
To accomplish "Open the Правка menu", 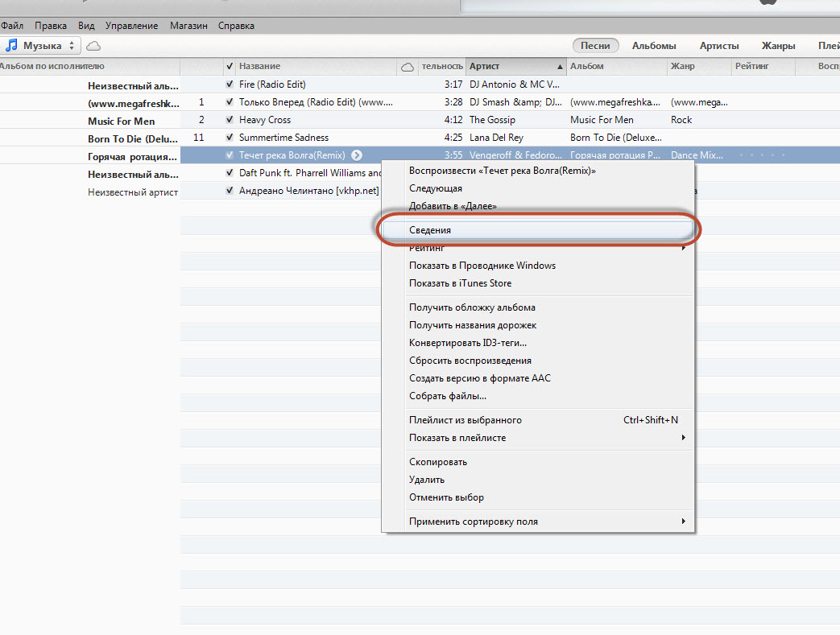I will (x=51, y=26).
